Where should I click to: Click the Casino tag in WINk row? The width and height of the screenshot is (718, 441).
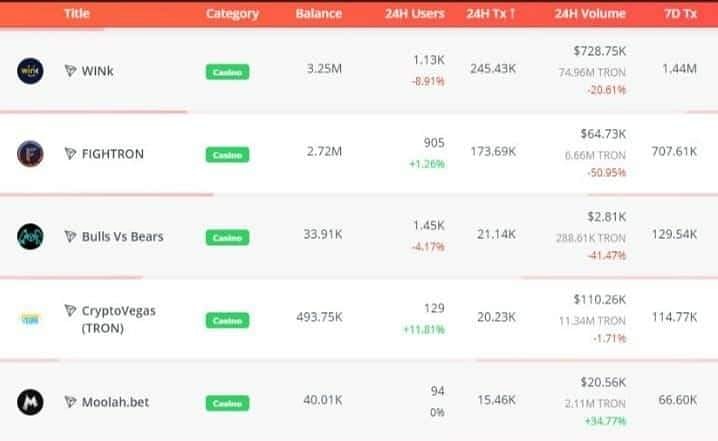[228, 72]
